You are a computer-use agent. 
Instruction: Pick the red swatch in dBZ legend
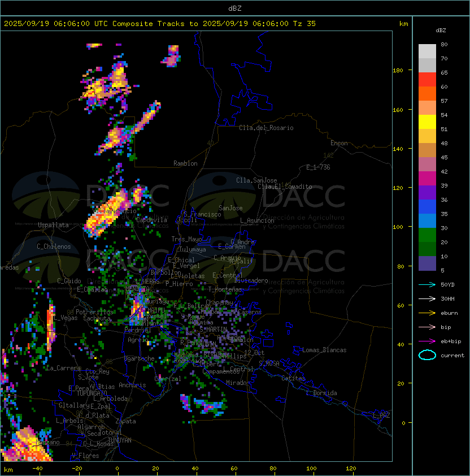pos(427,80)
